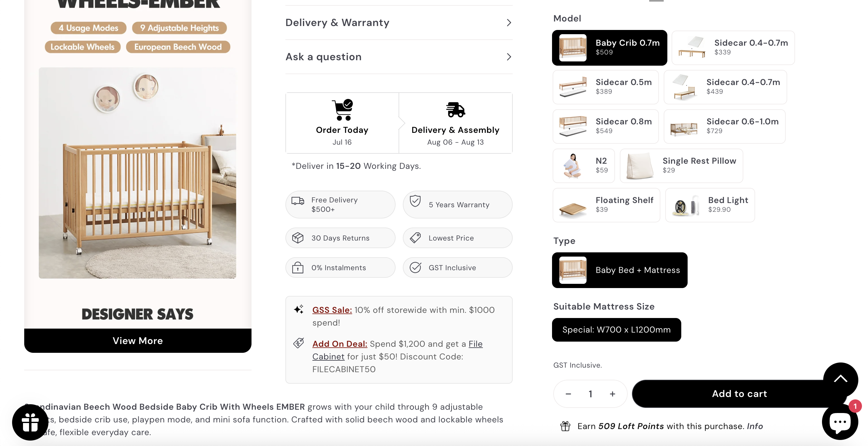
Task: Increase quantity with the plus button
Action: (x=612, y=394)
